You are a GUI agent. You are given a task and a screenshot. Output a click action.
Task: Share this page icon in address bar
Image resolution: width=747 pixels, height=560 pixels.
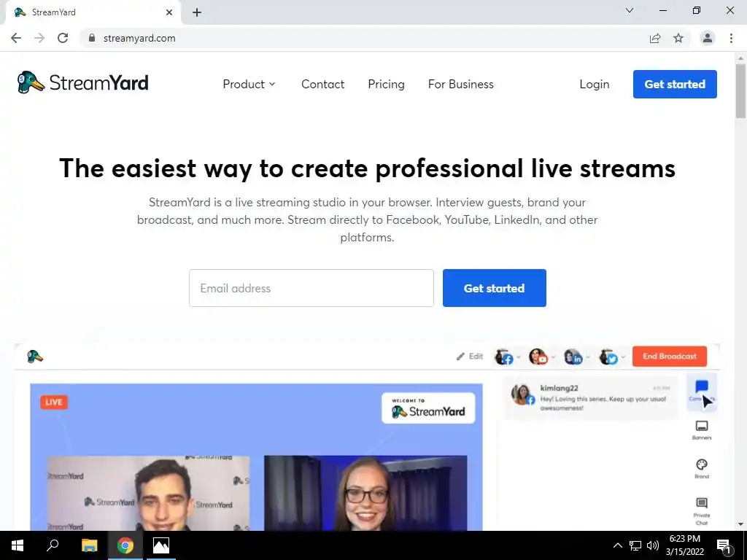coord(655,38)
